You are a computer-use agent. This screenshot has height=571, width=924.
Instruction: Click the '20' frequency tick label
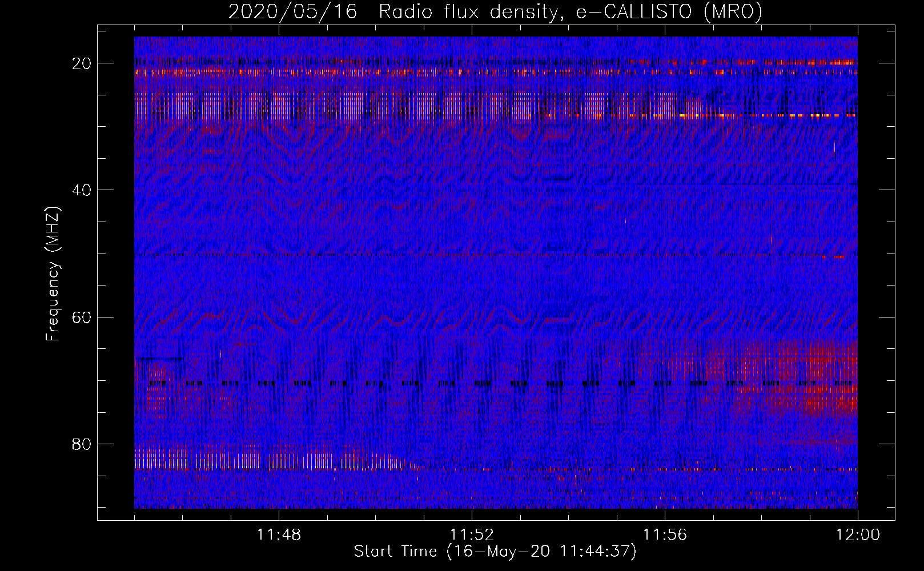pos(82,63)
